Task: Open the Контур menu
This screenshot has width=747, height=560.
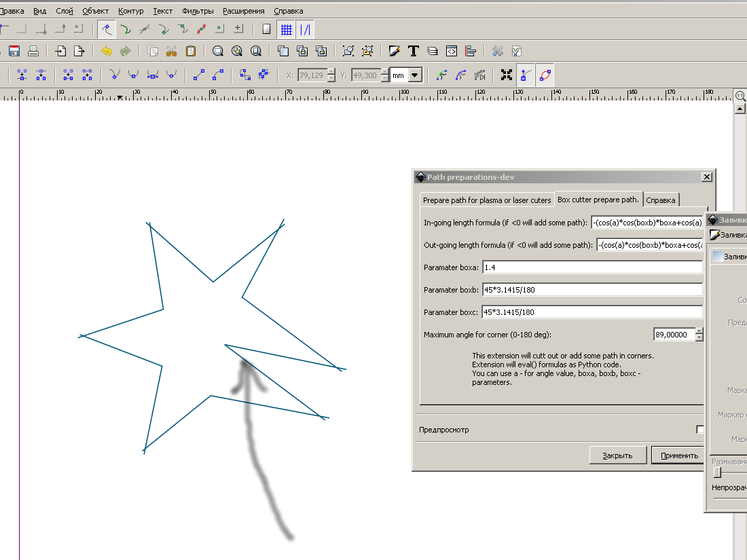Action: click(130, 11)
